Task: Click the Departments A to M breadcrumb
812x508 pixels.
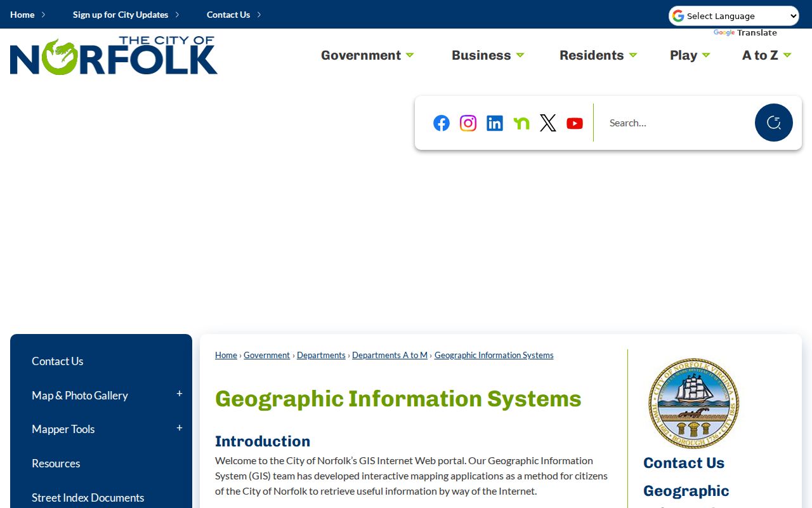Action: pos(390,356)
